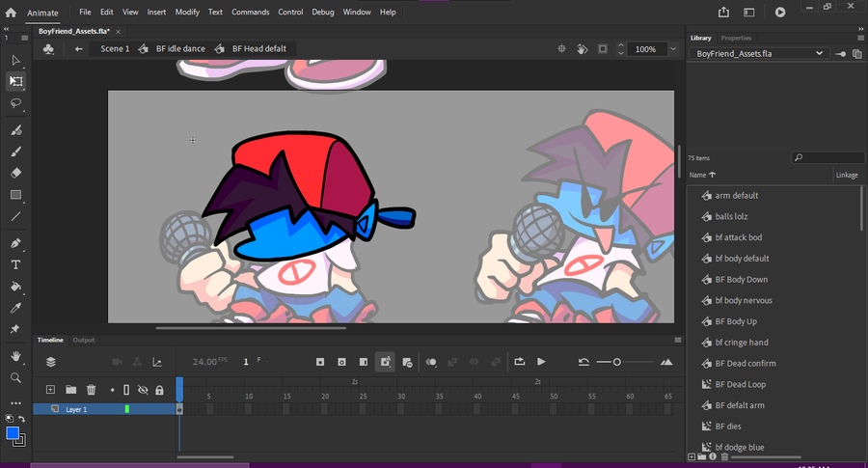Open the Modify menu

click(x=187, y=13)
